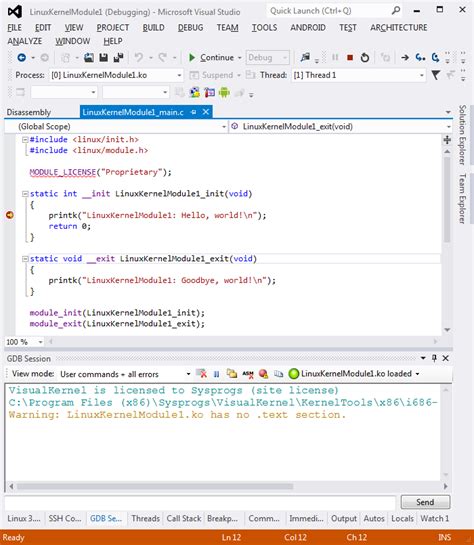Click the folder icon in GDB Session toolbar
This screenshot has height=545, width=474.
[x=232, y=374]
